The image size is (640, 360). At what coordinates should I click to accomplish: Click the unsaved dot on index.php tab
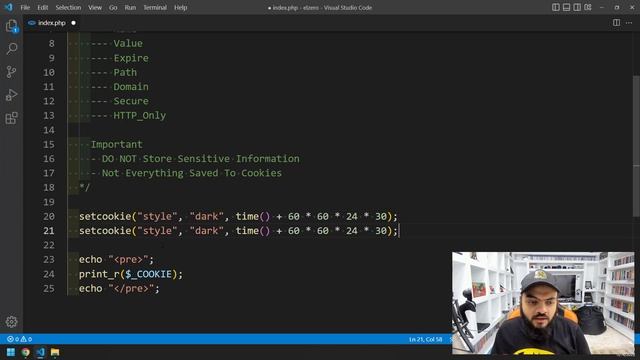pos(73,23)
